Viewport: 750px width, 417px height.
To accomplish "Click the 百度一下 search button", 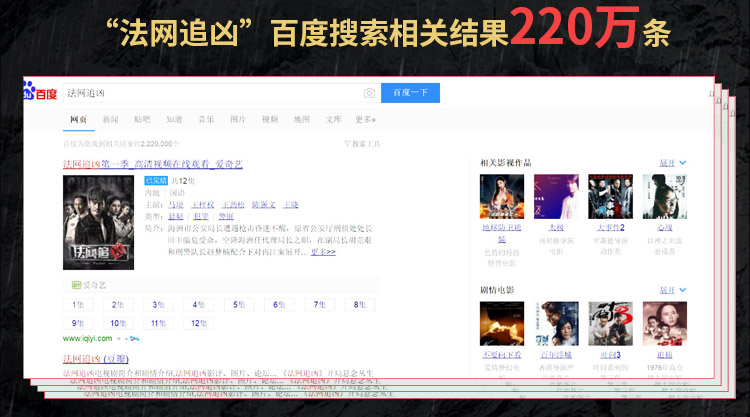I will [410, 93].
